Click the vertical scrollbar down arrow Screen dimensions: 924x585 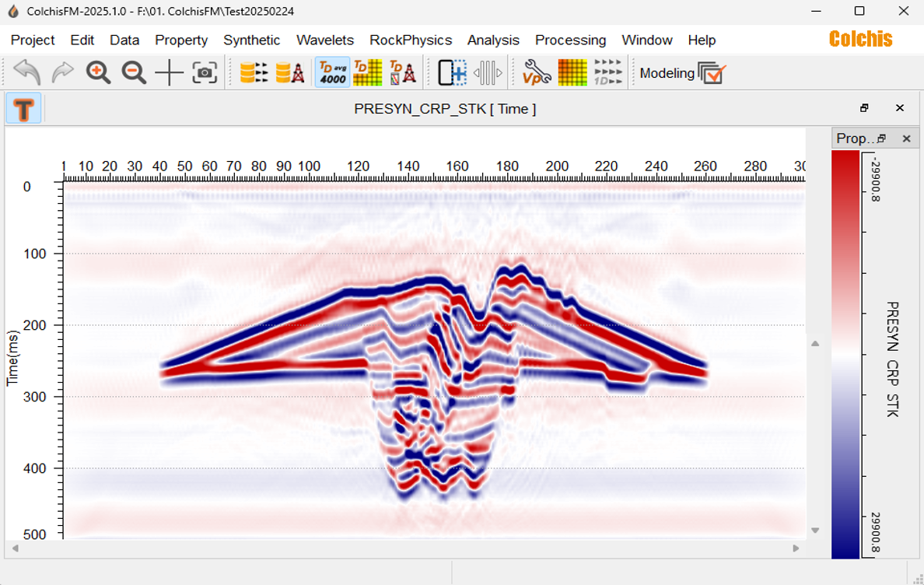tap(815, 531)
